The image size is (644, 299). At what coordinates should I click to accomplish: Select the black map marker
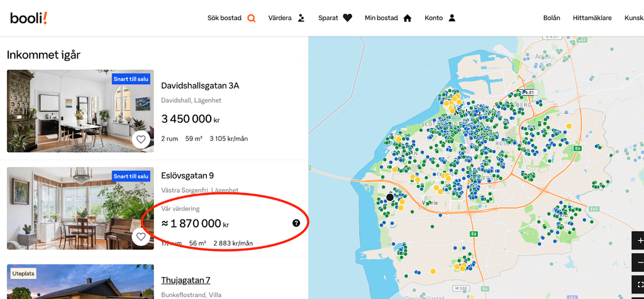click(x=390, y=197)
